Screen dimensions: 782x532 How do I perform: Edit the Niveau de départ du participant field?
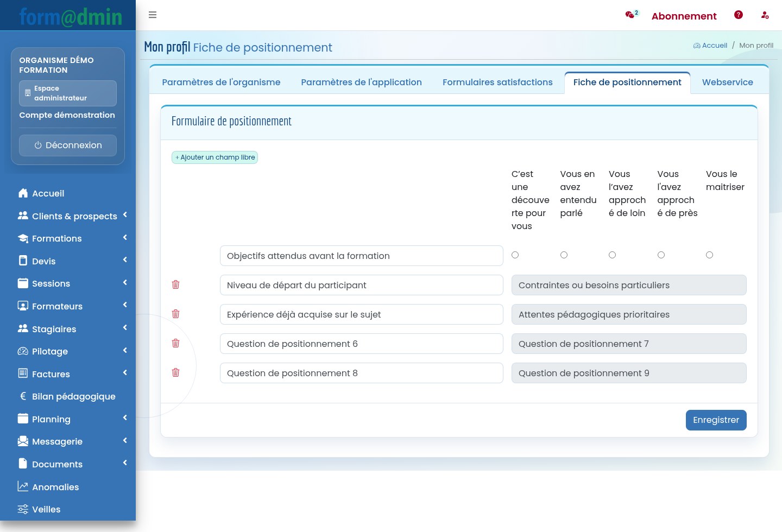click(x=362, y=285)
